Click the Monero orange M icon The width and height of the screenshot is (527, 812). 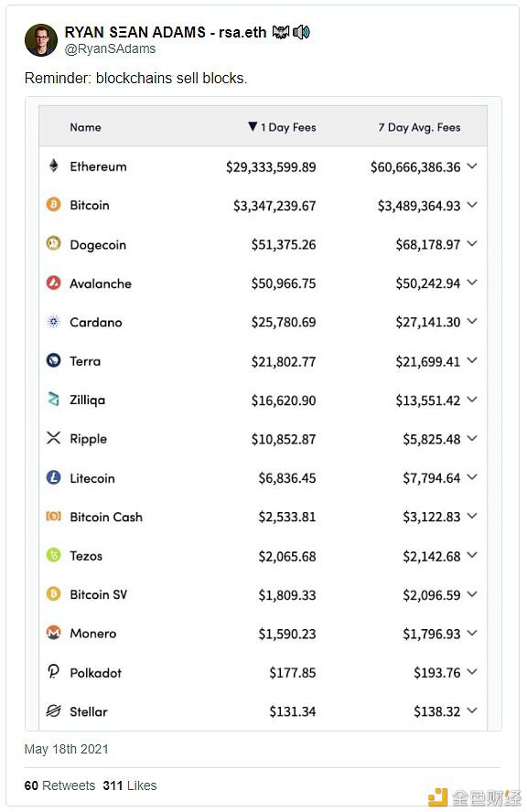(x=53, y=633)
